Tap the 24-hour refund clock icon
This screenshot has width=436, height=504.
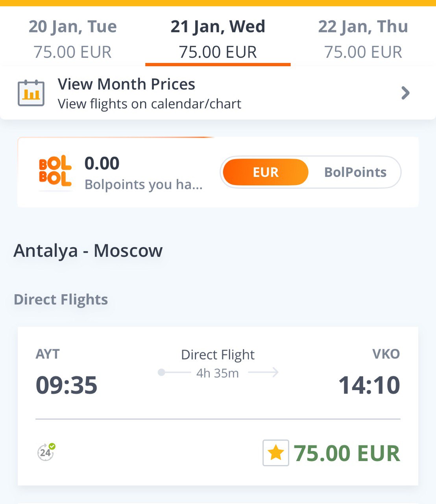(x=46, y=452)
